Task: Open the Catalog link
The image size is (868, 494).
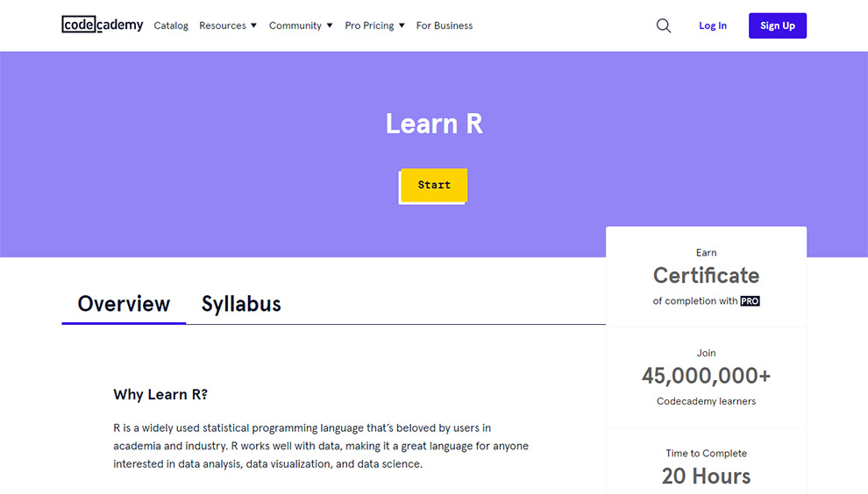Action: [171, 25]
